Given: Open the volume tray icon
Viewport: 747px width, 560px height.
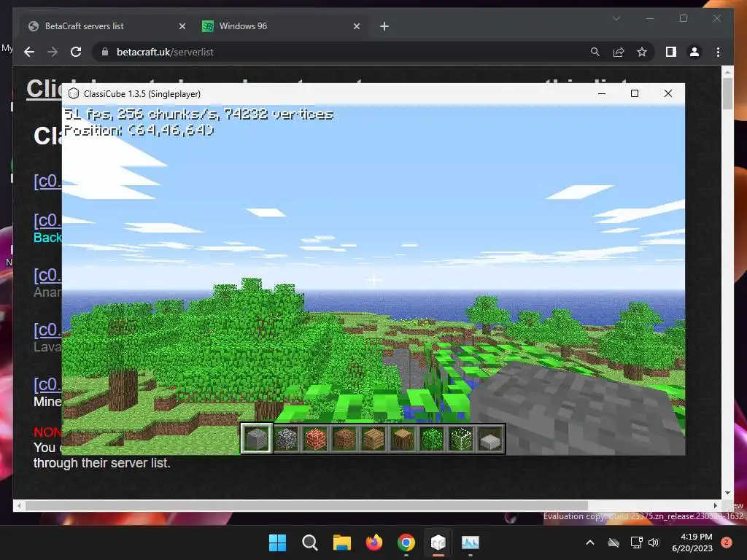Looking at the screenshot, I should 654,542.
